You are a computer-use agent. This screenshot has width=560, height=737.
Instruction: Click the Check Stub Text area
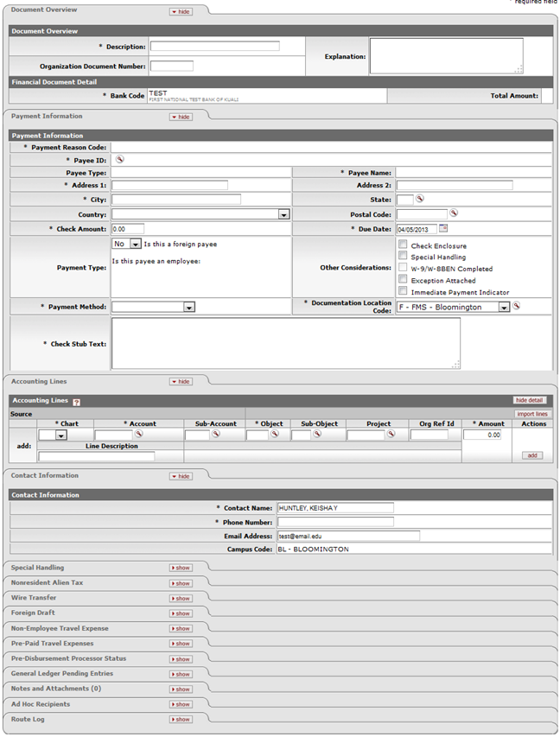pyautogui.click(x=286, y=344)
